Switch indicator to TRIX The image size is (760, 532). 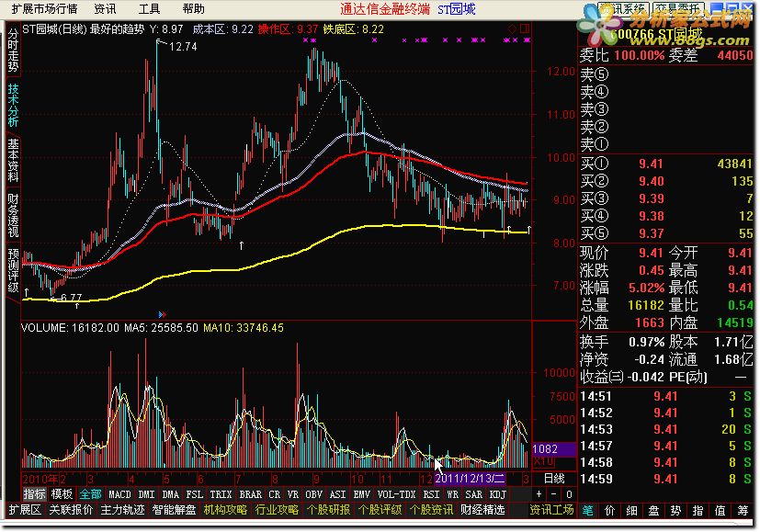pos(221,494)
